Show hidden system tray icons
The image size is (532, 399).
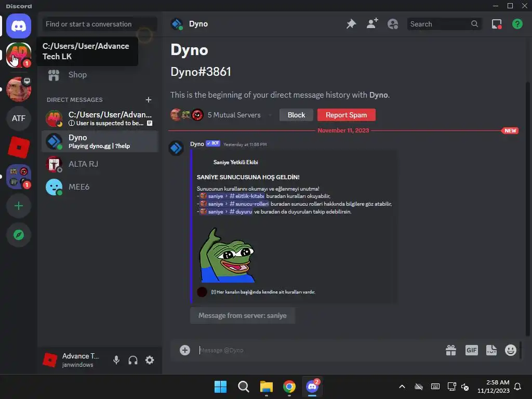(402, 387)
